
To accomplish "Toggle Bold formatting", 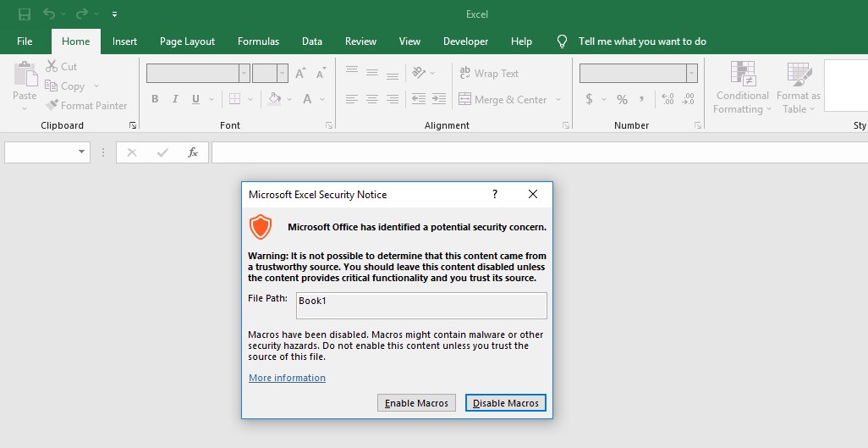I will (x=155, y=99).
